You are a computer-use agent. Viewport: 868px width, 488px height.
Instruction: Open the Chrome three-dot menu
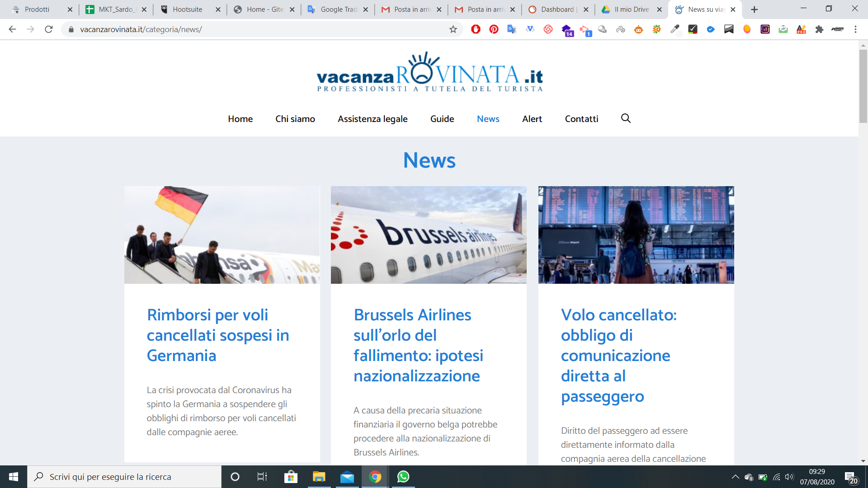coord(855,29)
